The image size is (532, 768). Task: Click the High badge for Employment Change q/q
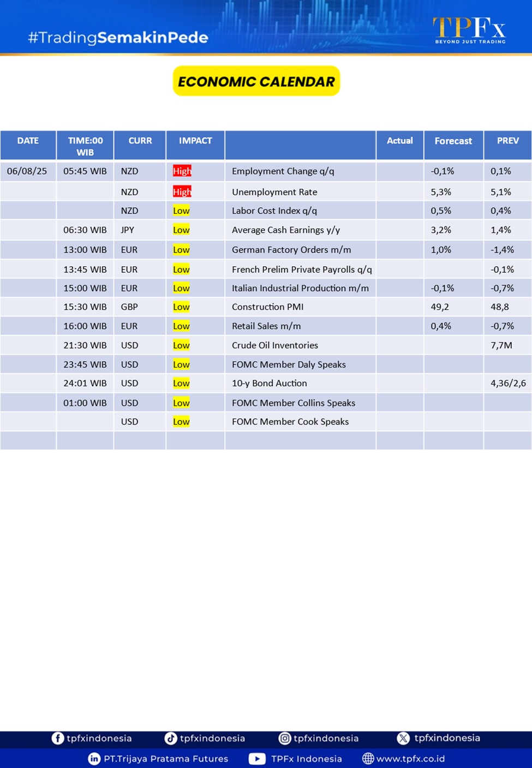pos(182,171)
